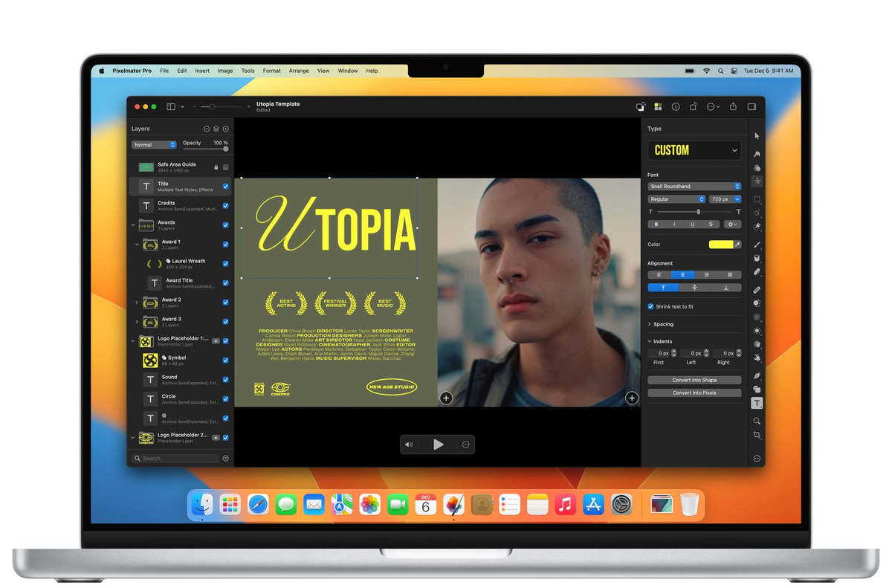Click the circled minus icon in the Layers header
Viewport: 892px width, 588px height.
point(207,129)
